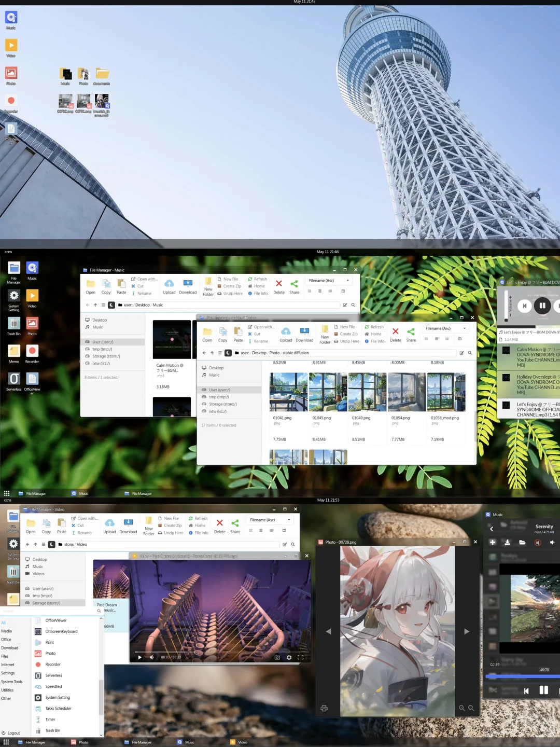The width and height of the screenshot is (560, 747).
Task: Launch Speedtest from the start menu list
Action: [53, 686]
